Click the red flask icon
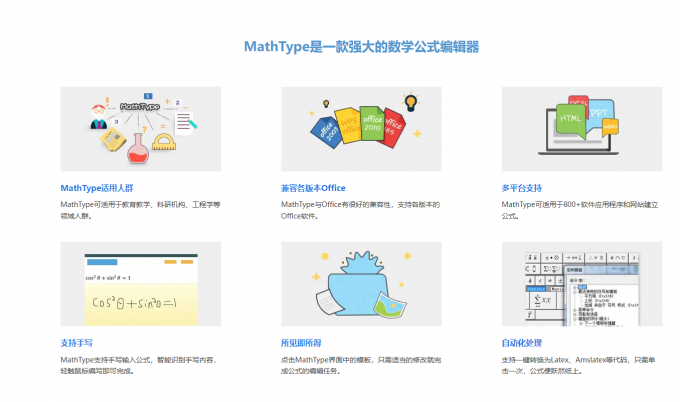The height and width of the screenshot is (402, 680). (138, 149)
